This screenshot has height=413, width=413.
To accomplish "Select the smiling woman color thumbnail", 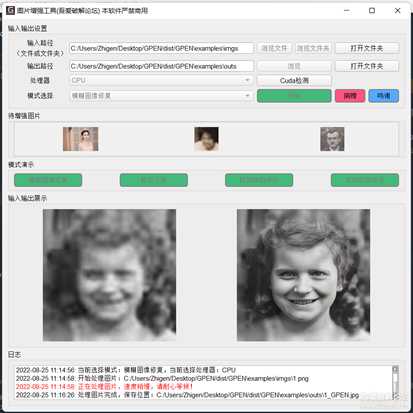I will click(x=206, y=139).
